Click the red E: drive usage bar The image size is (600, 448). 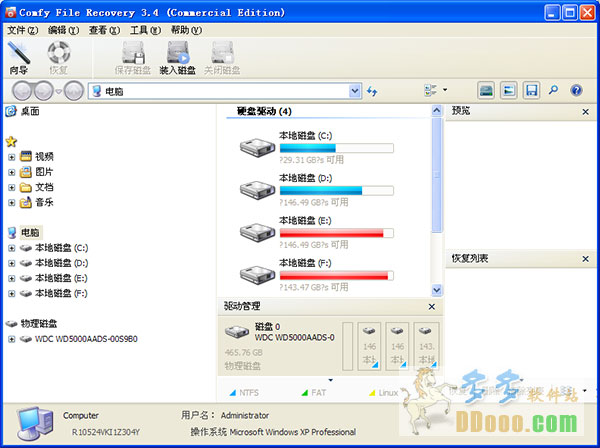pos(337,233)
